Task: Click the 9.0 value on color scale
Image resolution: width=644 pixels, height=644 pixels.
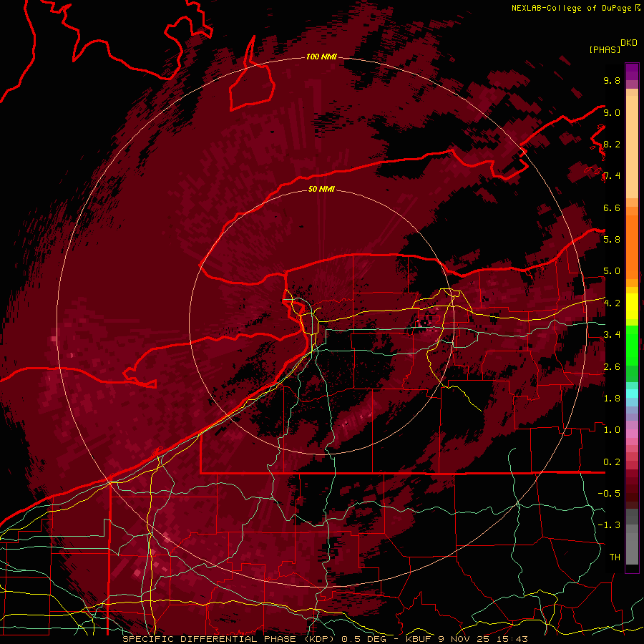Action: click(x=612, y=112)
